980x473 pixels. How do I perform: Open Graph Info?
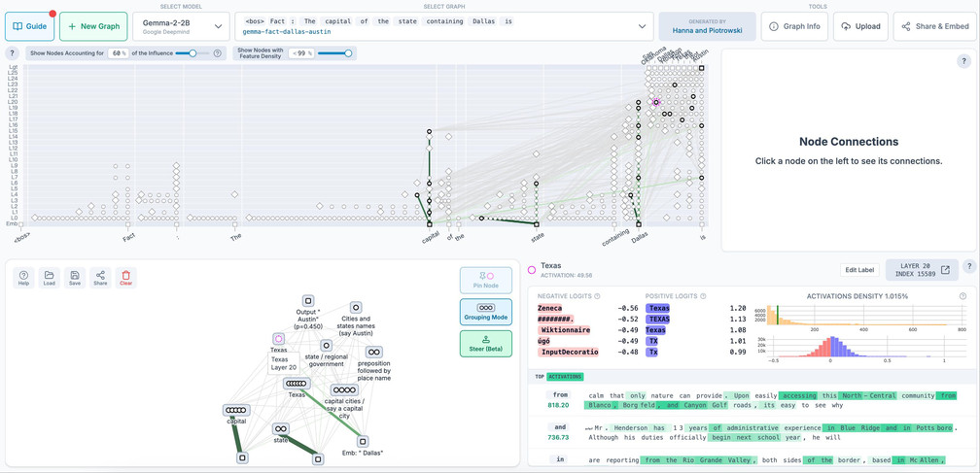[793, 26]
